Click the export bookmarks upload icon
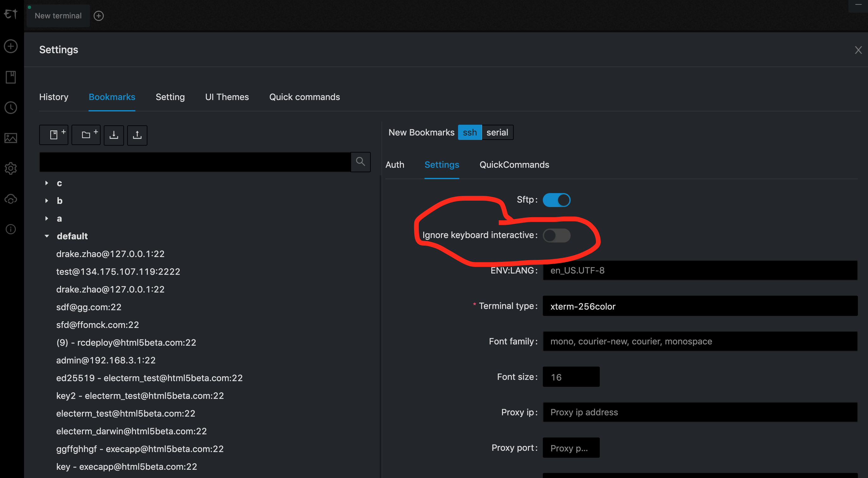 tap(137, 135)
